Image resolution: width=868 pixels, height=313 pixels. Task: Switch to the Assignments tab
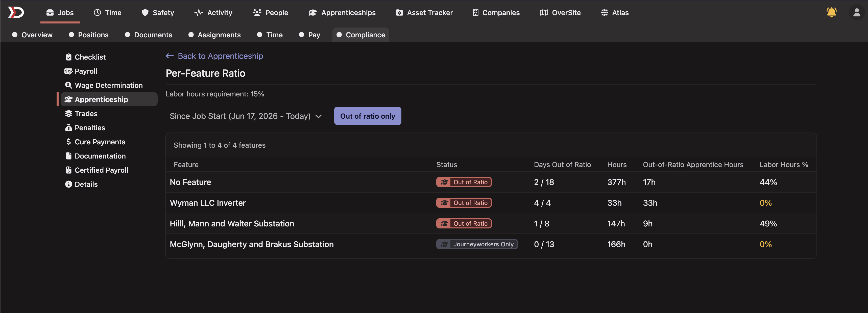click(214, 35)
